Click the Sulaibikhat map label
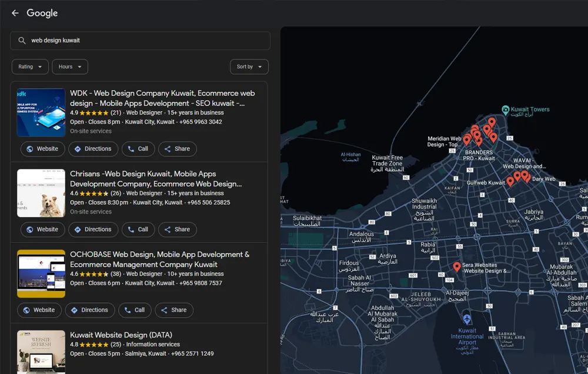The width and height of the screenshot is (588, 374). click(307, 221)
